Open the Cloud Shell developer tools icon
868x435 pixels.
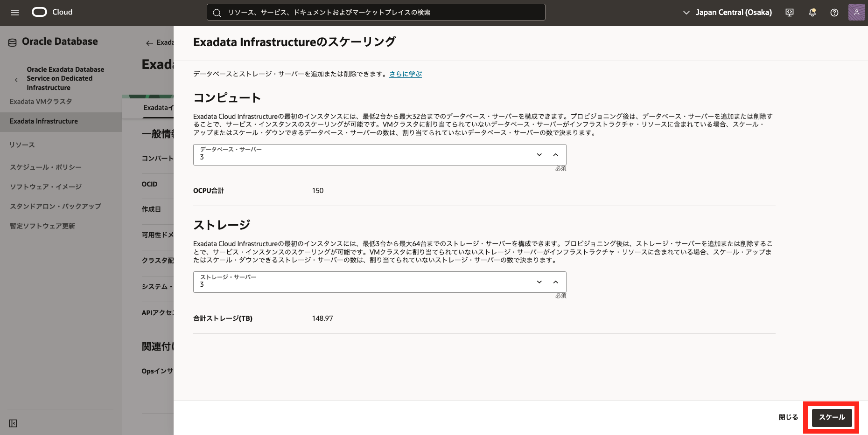point(790,13)
